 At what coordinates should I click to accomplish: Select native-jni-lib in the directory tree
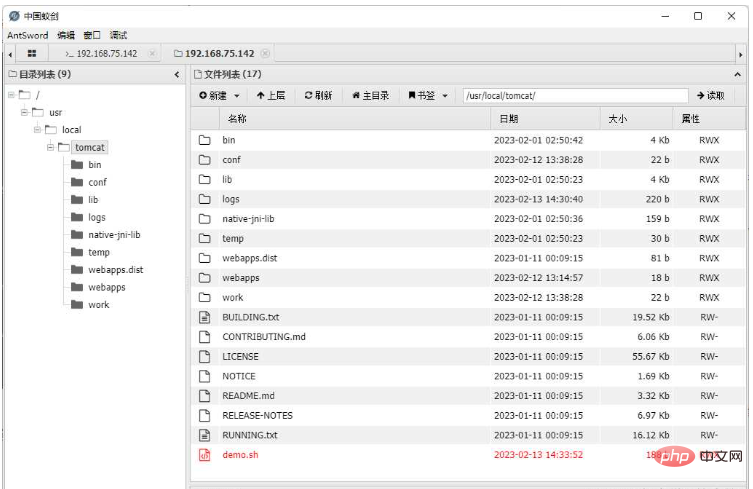114,234
